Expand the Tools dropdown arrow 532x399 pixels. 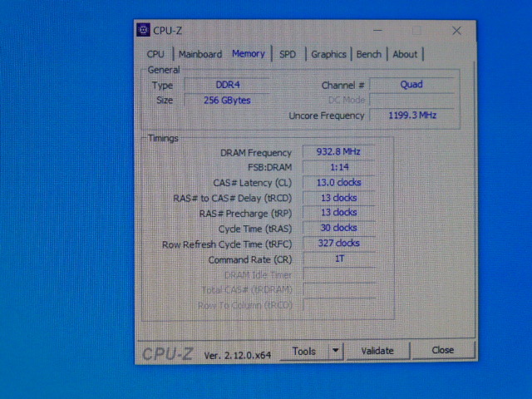coord(336,351)
